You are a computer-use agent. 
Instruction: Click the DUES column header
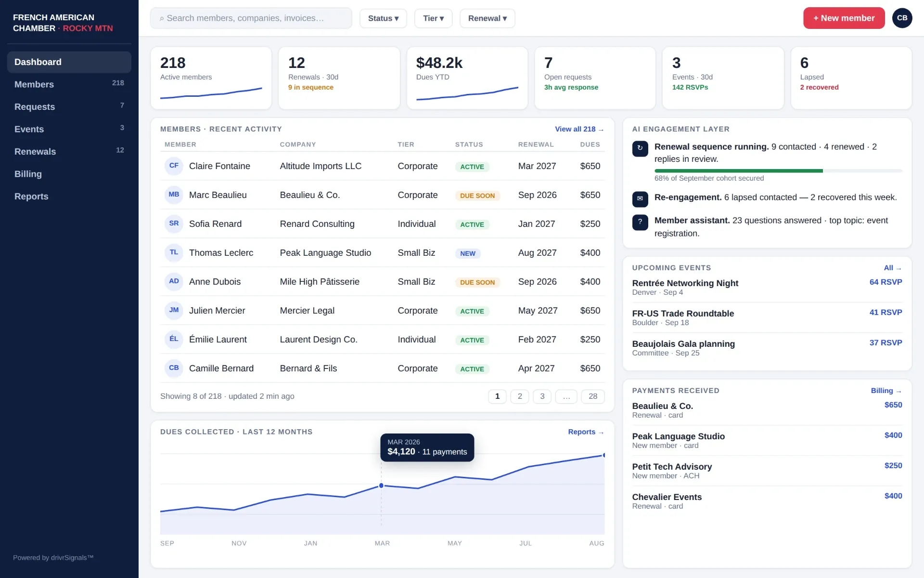point(590,144)
